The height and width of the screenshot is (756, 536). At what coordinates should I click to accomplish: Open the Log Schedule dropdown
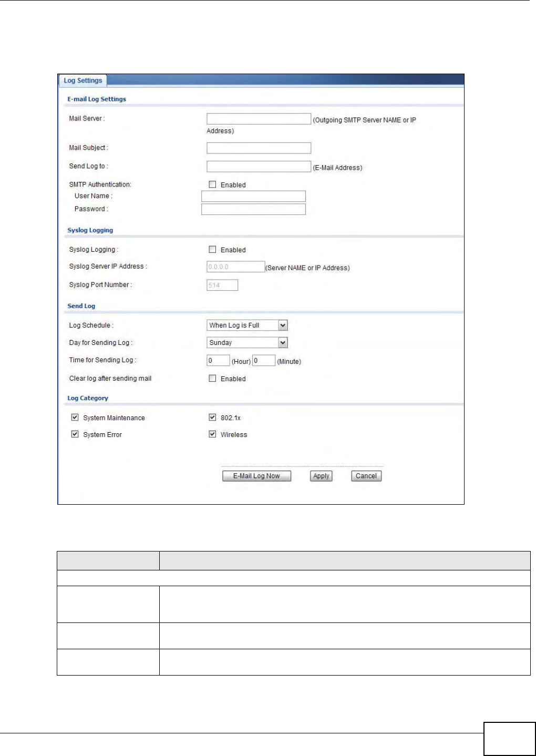[247, 325]
